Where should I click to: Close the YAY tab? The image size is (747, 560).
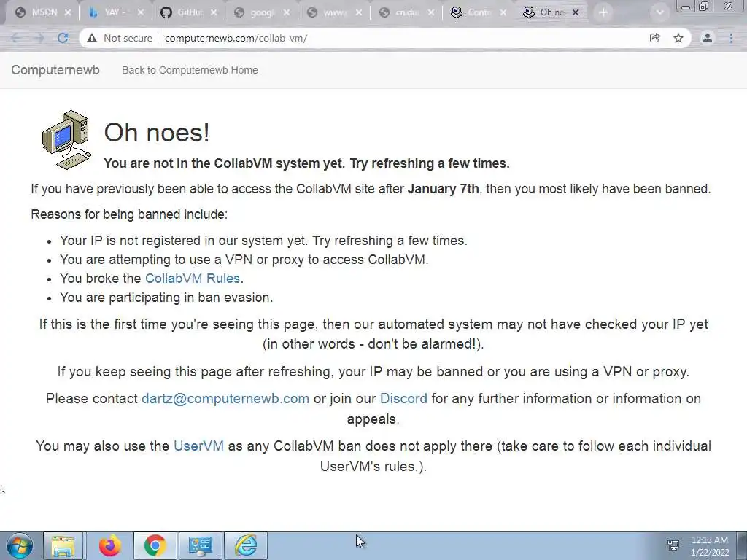141,13
